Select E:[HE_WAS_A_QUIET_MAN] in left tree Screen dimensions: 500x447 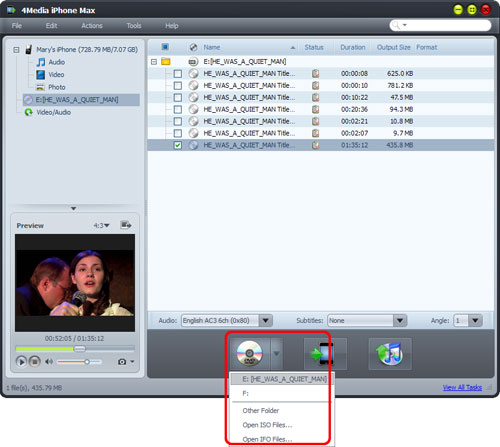coord(81,100)
